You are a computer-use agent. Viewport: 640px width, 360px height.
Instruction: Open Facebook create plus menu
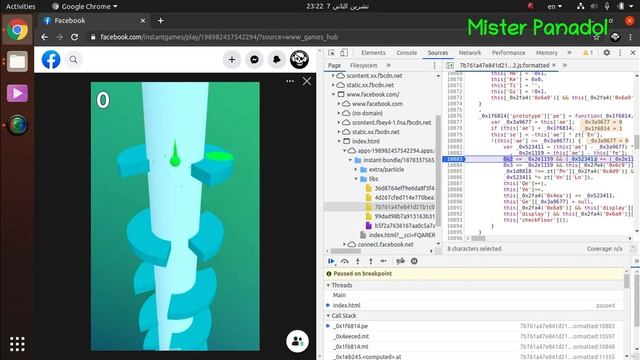click(231, 60)
